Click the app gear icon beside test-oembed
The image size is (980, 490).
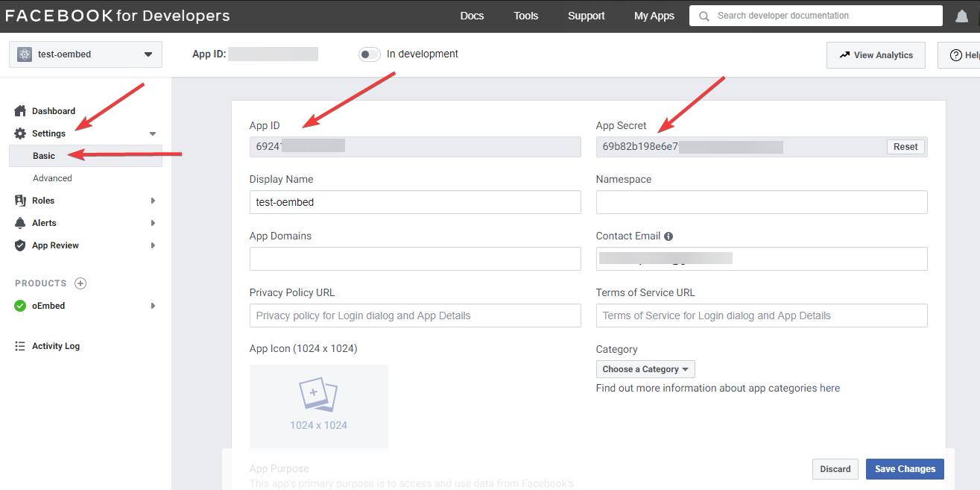pyautogui.click(x=25, y=54)
